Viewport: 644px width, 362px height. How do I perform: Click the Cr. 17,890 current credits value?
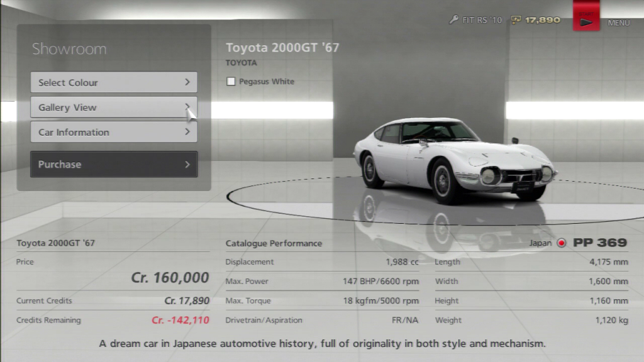click(187, 301)
